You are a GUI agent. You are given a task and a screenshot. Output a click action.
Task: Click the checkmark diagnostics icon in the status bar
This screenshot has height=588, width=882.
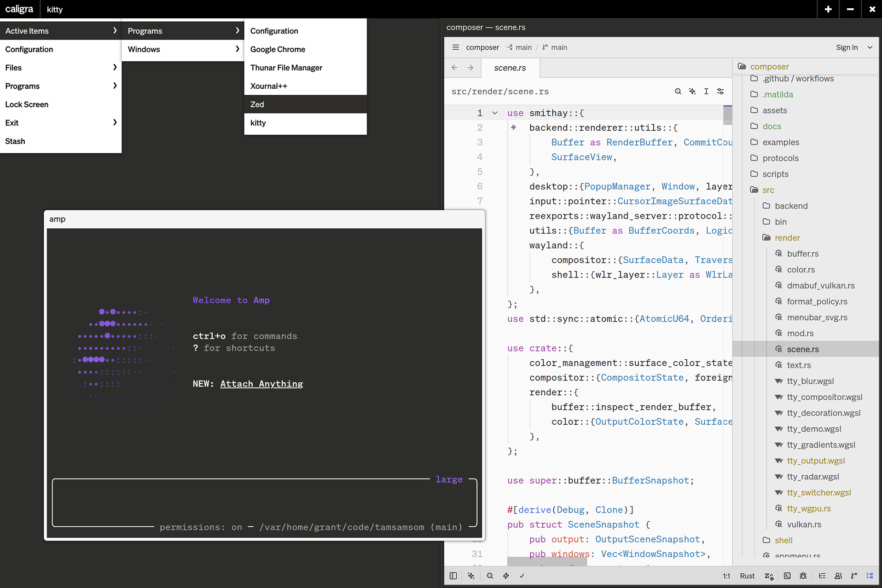tap(522, 576)
